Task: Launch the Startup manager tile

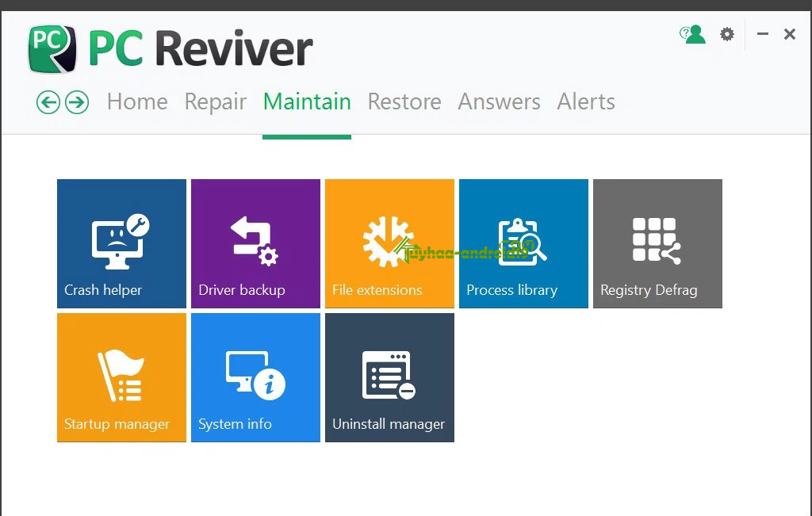Action: pyautogui.click(x=121, y=377)
